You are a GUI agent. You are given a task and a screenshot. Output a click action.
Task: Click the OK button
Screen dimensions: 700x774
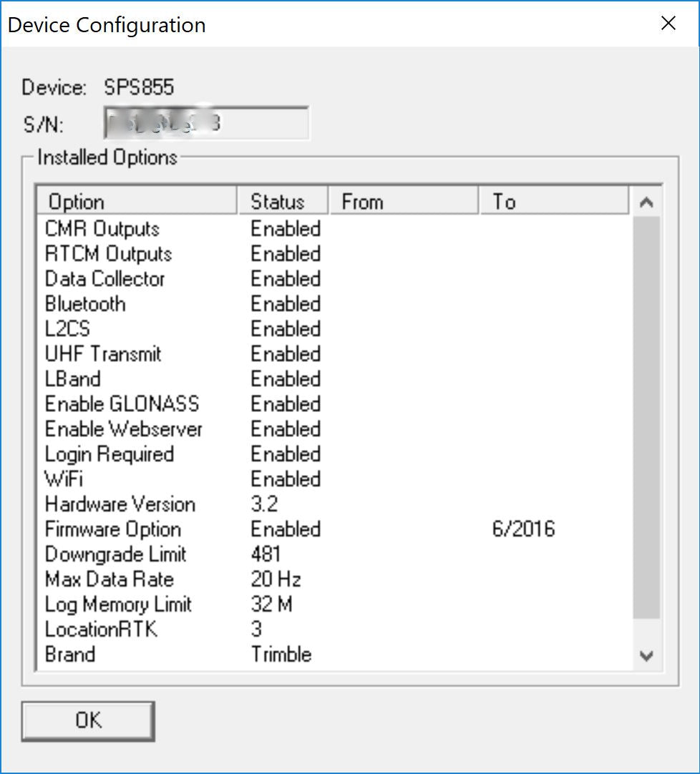click(x=88, y=721)
